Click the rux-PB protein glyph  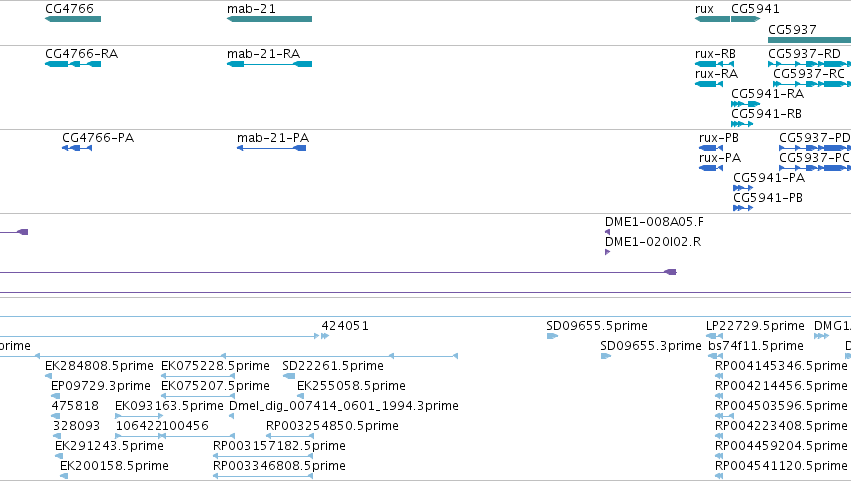(713, 148)
